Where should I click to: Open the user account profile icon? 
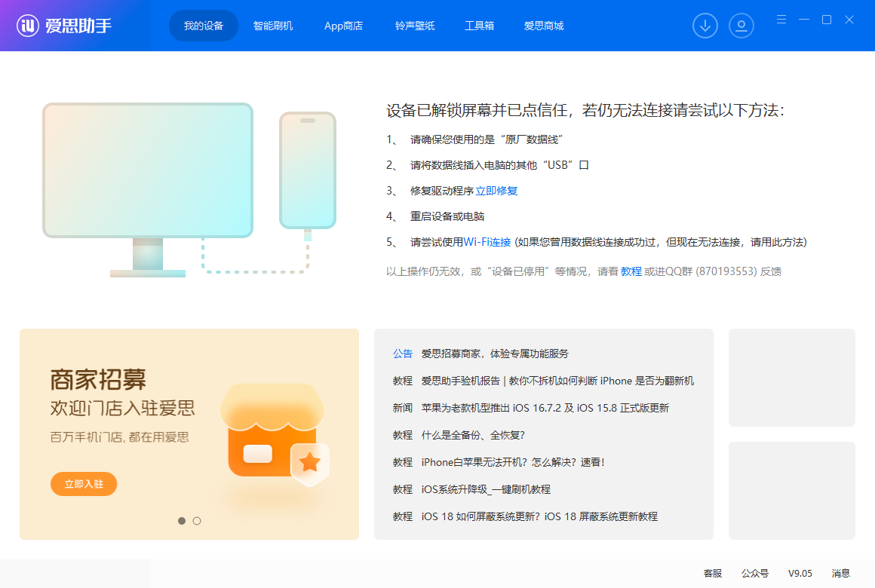(741, 26)
